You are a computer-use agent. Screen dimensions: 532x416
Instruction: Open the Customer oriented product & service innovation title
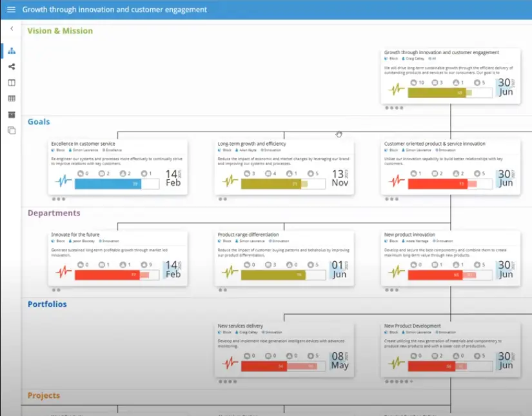pos(435,144)
